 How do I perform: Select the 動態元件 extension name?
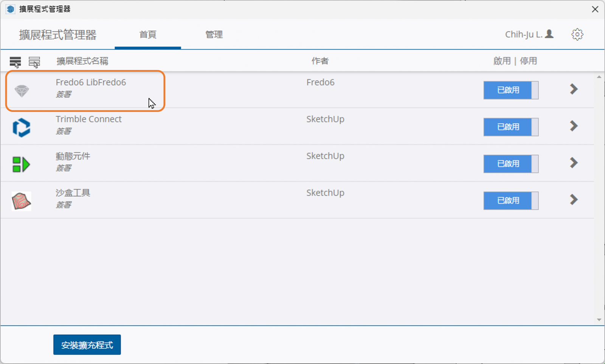(x=73, y=156)
